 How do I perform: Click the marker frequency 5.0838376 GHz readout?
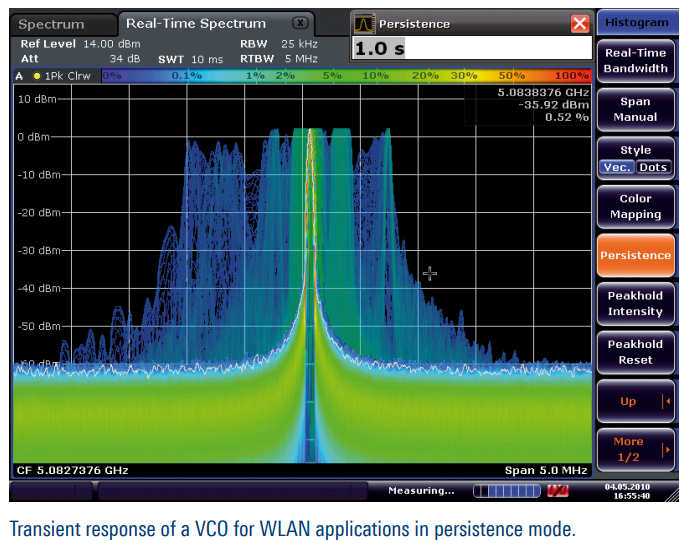pos(543,93)
